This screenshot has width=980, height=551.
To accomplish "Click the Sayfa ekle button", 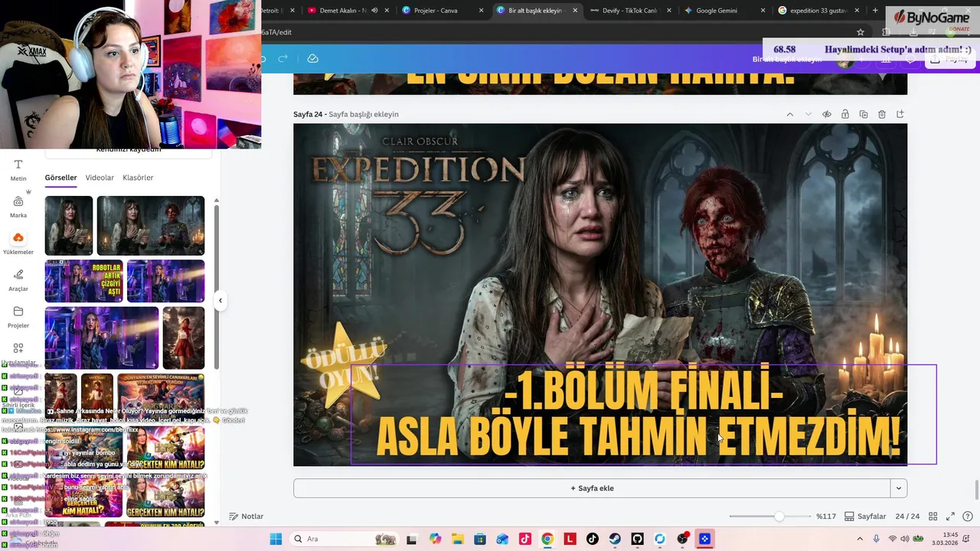I will [592, 488].
